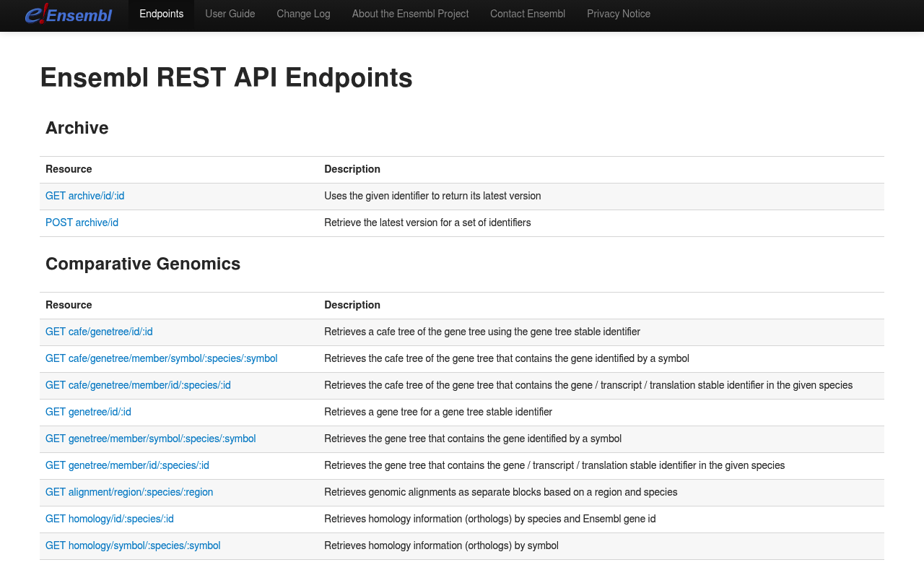Screen dimensions: 924x578
Task: Click Resource header in Comparative Genomics table
Action: coord(69,305)
